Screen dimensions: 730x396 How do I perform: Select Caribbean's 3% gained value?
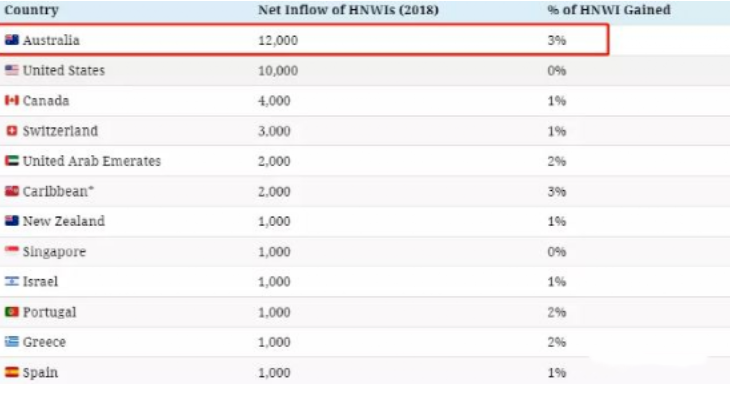tap(557, 191)
